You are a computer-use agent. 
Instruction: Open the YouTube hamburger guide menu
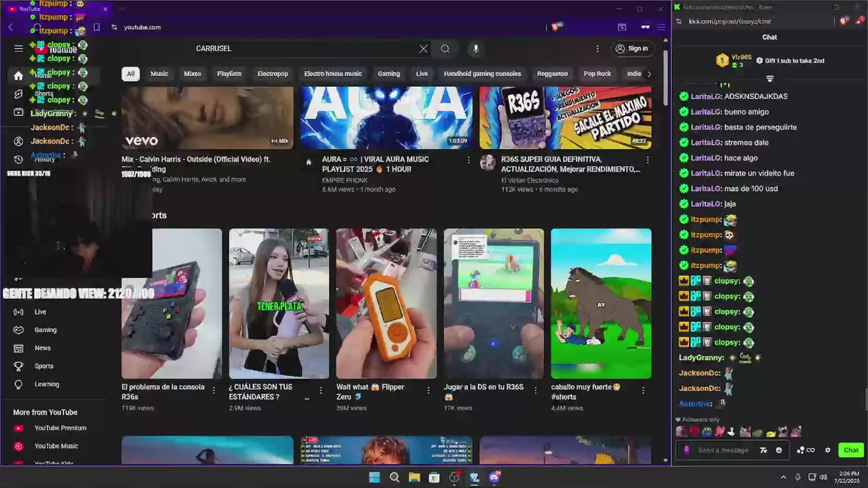pos(19,48)
